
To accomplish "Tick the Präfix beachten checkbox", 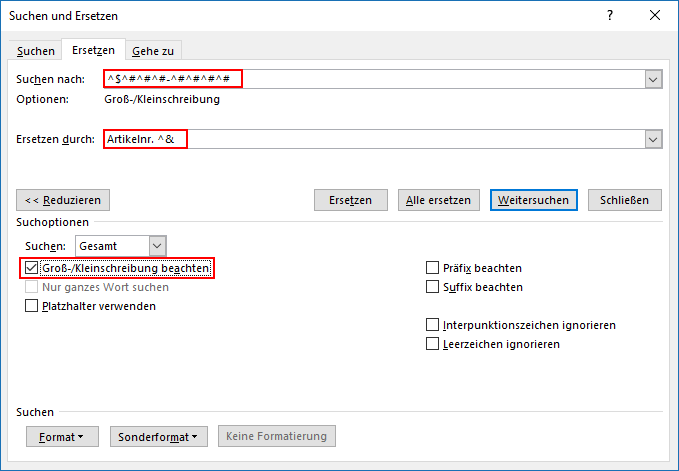I will tap(432, 268).
